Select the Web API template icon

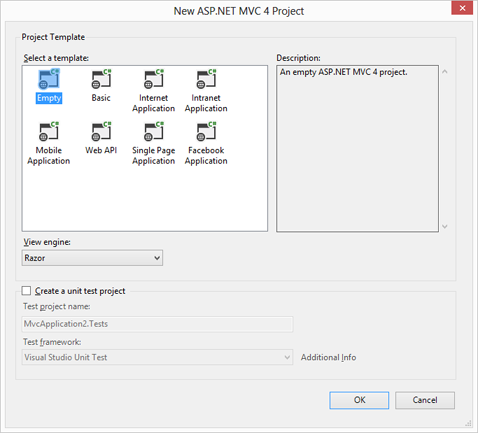pos(101,132)
